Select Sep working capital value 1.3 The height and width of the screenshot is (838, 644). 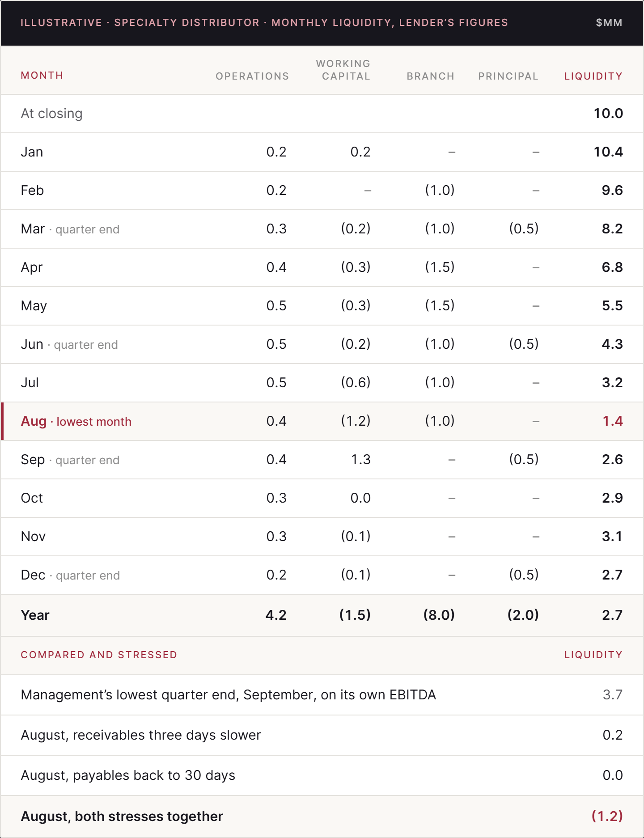(360, 459)
